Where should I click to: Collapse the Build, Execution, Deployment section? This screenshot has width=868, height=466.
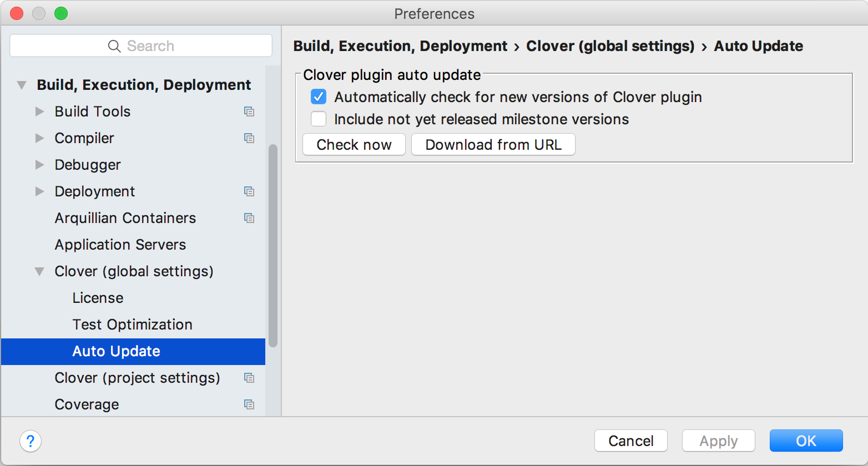[x=22, y=85]
